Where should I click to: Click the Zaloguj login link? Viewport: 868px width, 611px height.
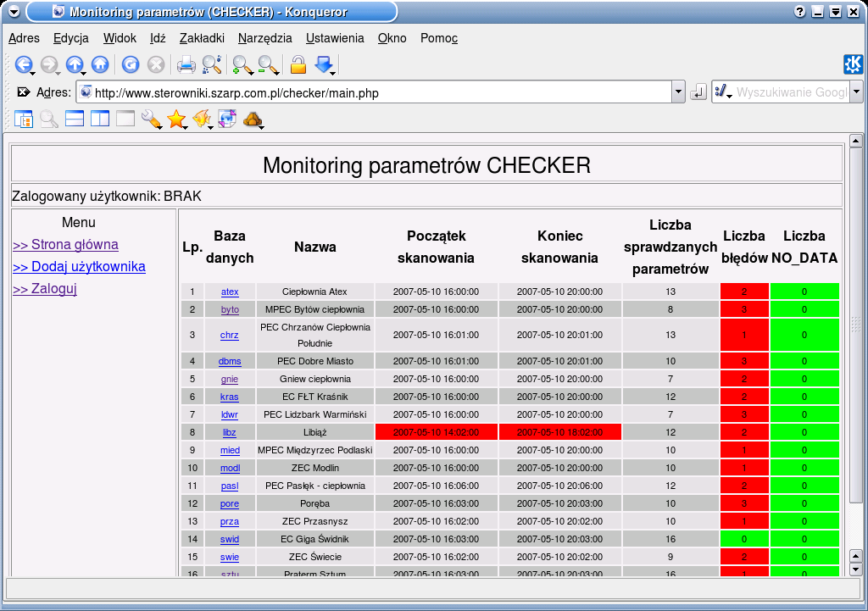45,289
